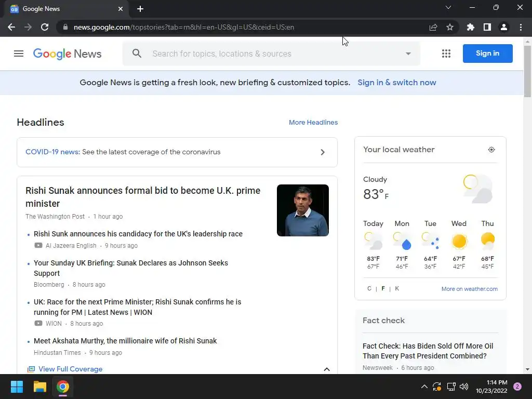Switch weather units to Fahrenheit
The image size is (532, 399).
[383, 288]
